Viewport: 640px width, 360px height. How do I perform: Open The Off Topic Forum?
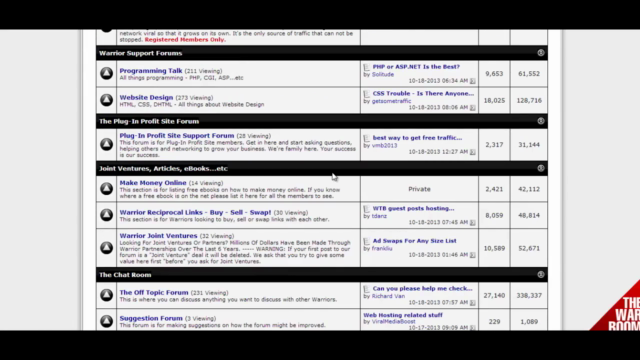pyautogui.click(x=154, y=293)
